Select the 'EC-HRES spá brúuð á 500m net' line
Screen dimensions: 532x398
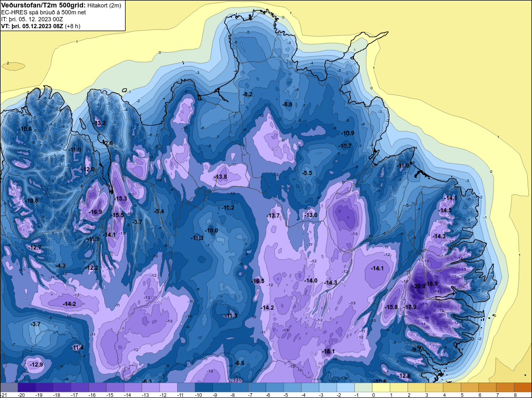(x=44, y=12)
